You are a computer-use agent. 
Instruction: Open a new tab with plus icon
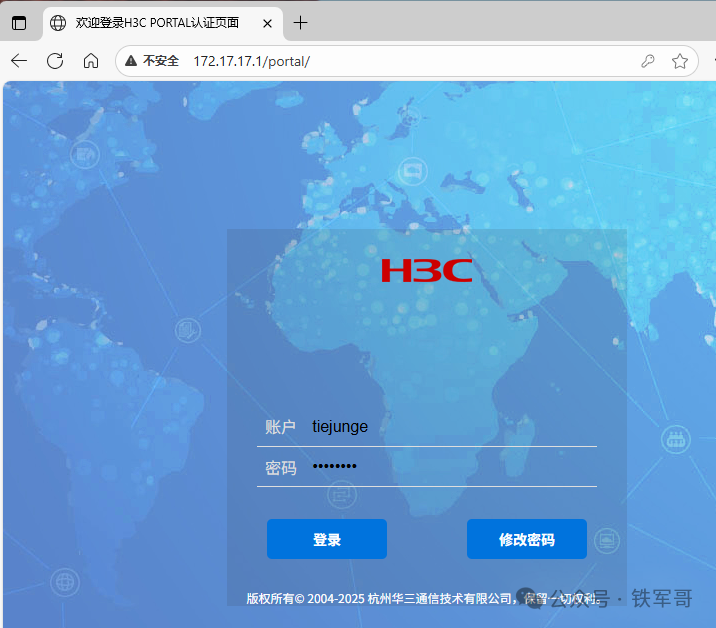click(x=300, y=23)
